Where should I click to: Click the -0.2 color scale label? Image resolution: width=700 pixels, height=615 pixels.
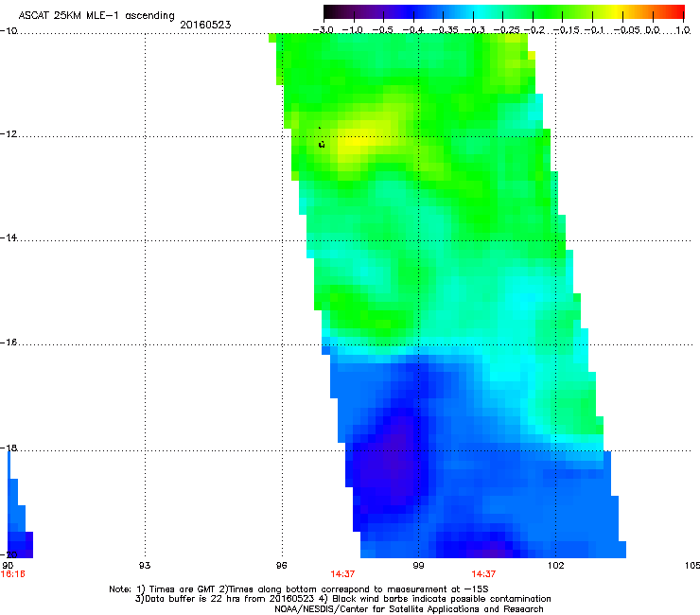coord(534,30)
